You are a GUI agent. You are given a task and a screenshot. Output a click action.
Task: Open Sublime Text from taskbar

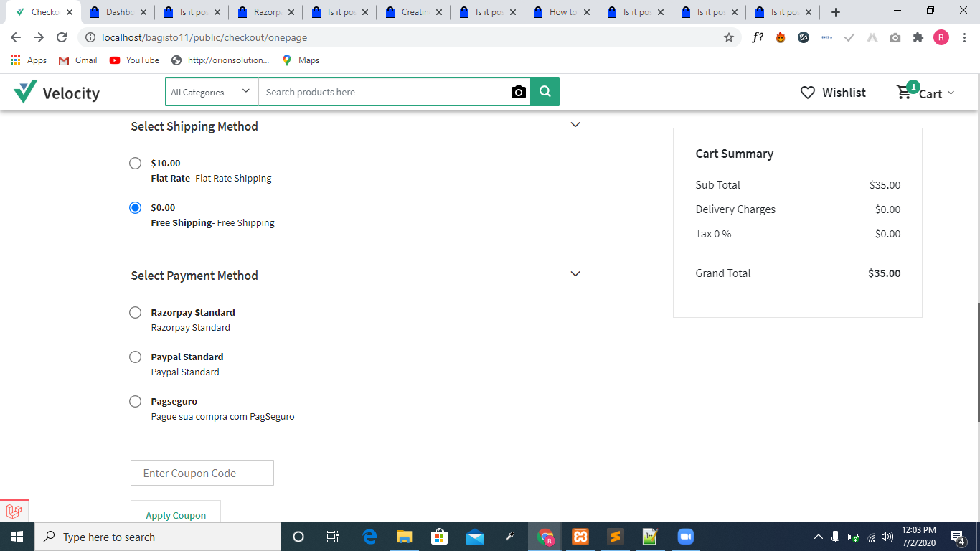coord(615,537)
